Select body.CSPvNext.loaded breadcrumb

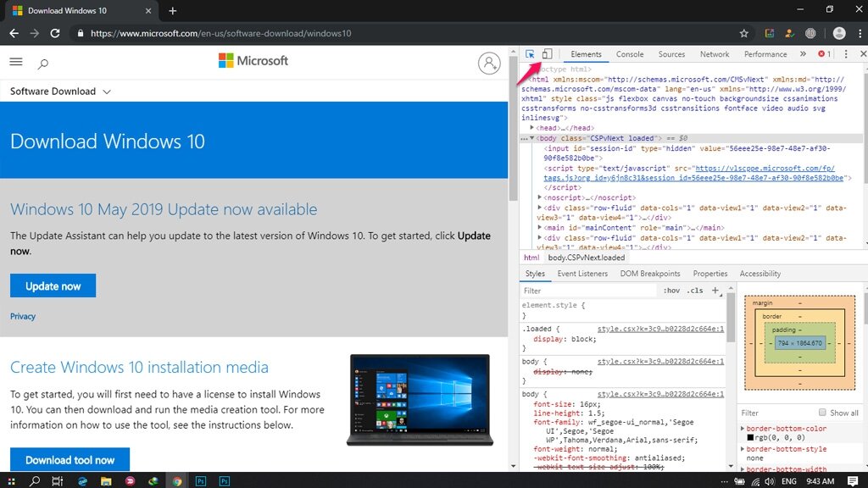pos(587,258)
